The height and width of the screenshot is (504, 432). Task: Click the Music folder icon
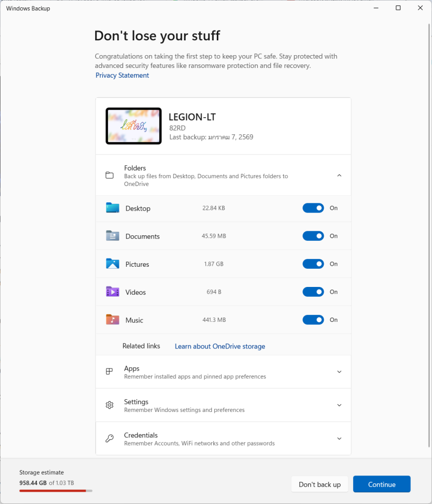tap(112, 320)
